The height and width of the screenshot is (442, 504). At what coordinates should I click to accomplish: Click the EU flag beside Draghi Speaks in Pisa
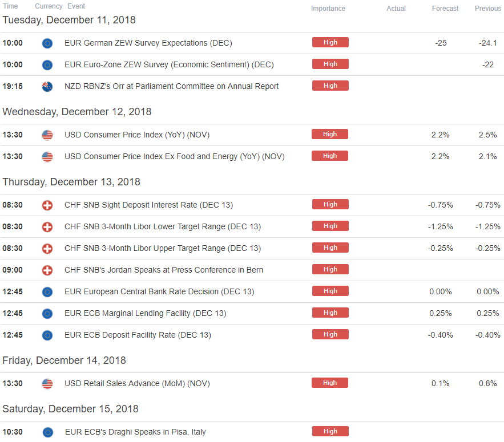coord(48,432)
